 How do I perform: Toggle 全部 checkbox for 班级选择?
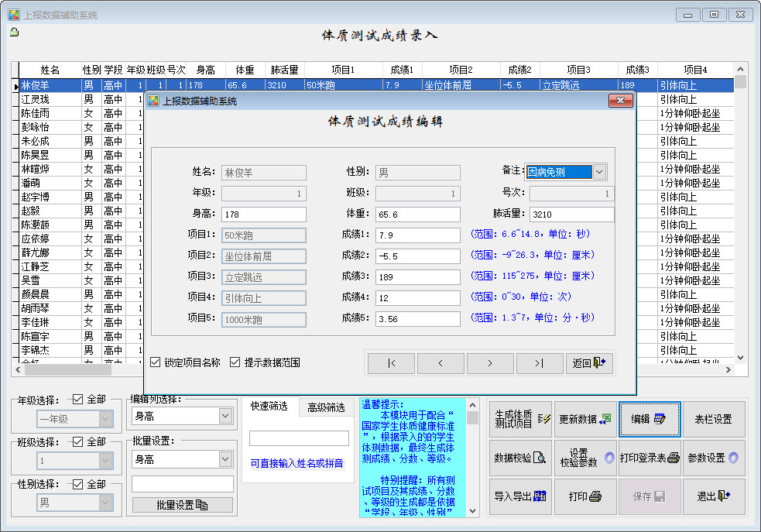[x=77, y=441]
